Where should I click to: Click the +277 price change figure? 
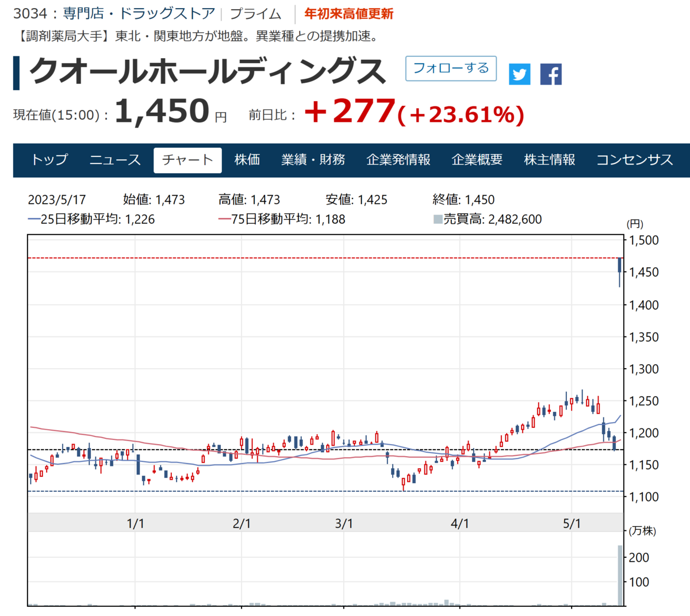350,110
